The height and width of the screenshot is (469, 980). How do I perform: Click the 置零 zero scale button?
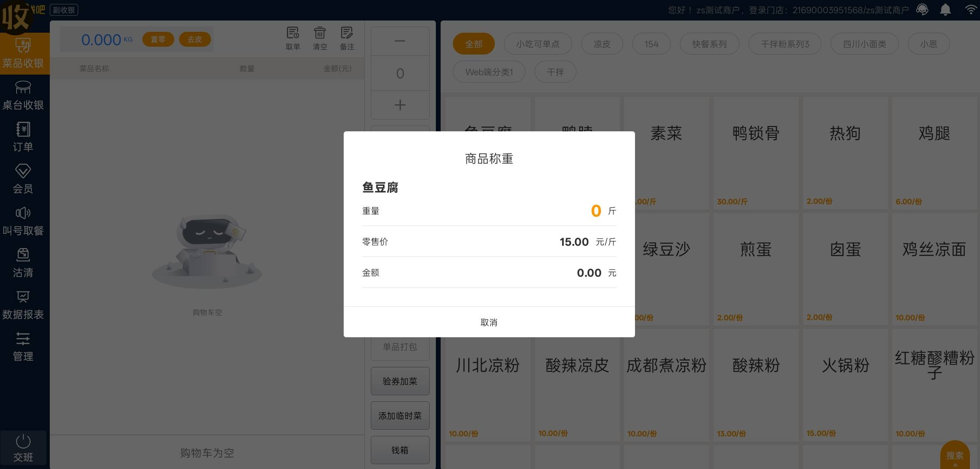158,39
